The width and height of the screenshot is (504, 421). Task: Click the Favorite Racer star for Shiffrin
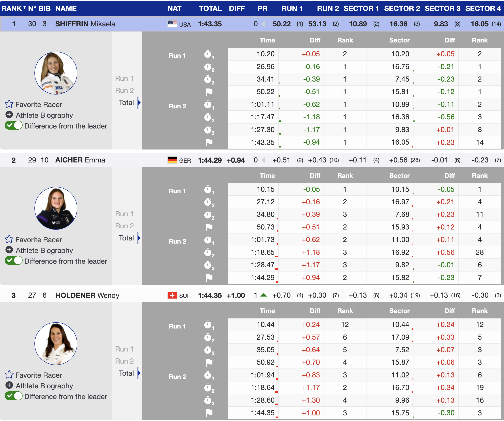tap(9, 104)
